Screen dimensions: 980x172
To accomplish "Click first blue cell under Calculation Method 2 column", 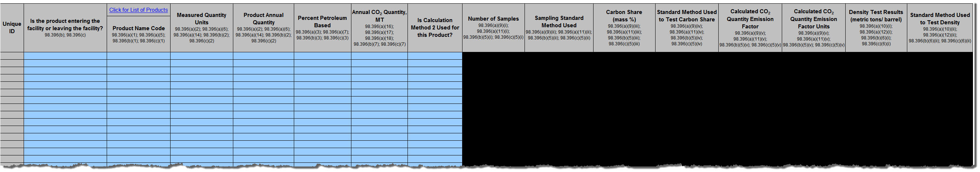I will pyautogui.click(x=435, y=56).
